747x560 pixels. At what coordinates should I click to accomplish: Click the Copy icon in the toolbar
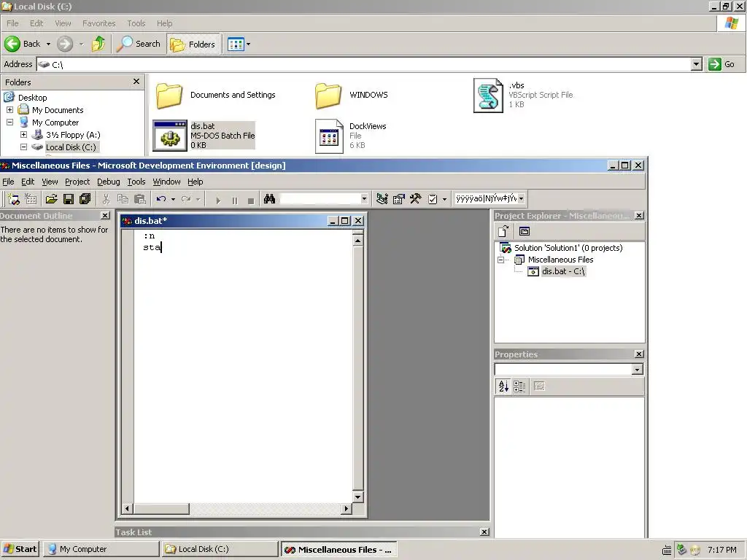click(123, 199)
